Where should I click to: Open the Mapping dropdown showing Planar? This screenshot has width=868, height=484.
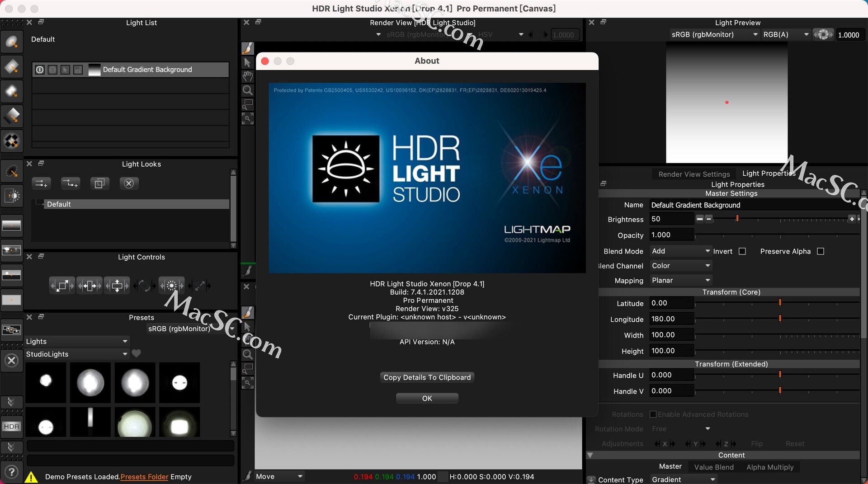(680, 281)
